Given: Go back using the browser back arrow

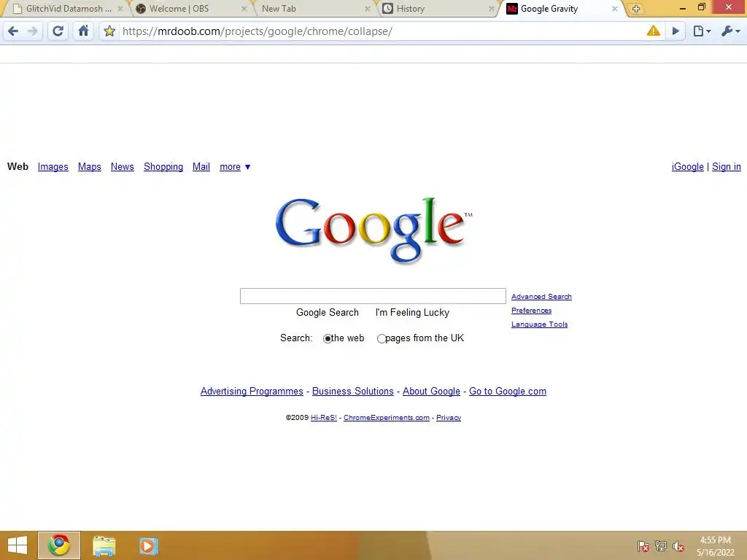Looking at the screenshot, I should (13, 31).
